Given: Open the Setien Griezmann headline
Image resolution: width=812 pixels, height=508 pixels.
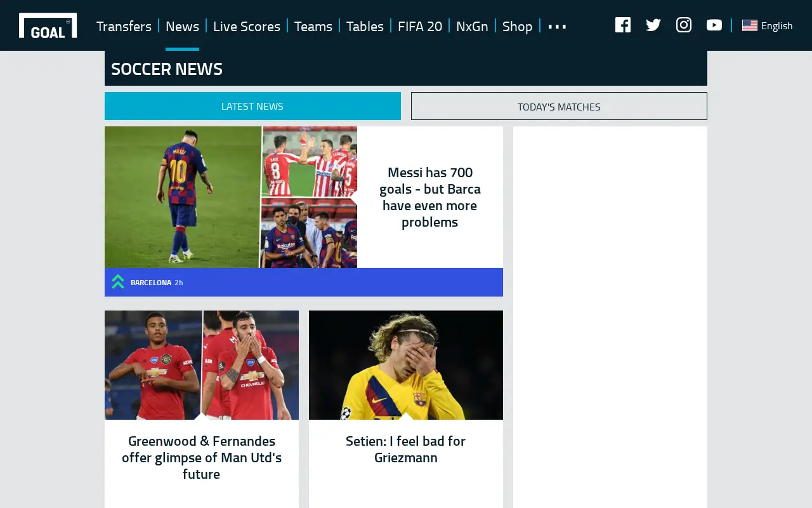Looking at the screenshot, I should 406,449.
